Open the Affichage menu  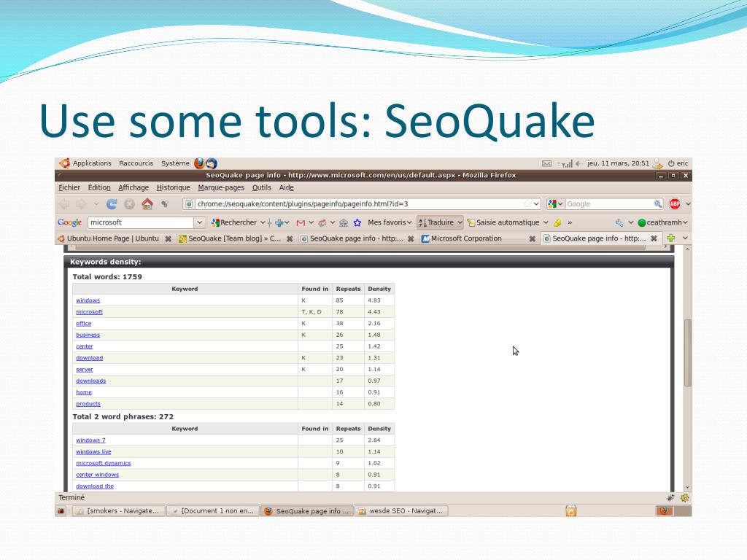point(133,187)
